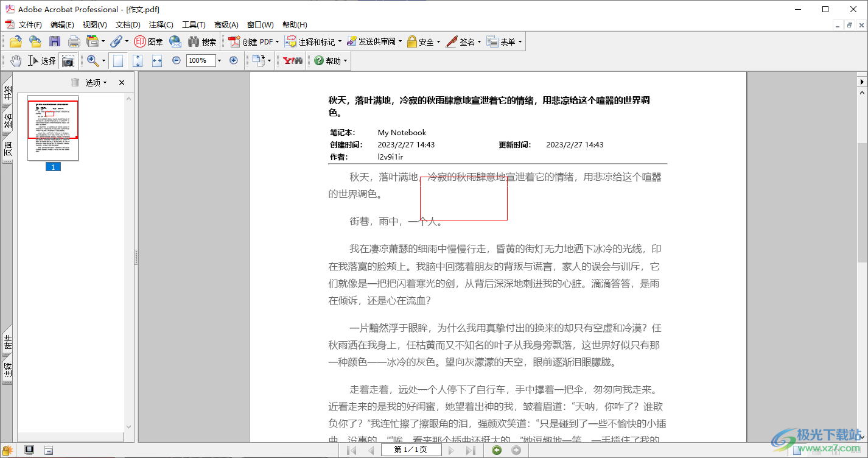Click the 图章 stamp button
The height and width of the screenshot is (458, 868).
[x=149, y=41]
